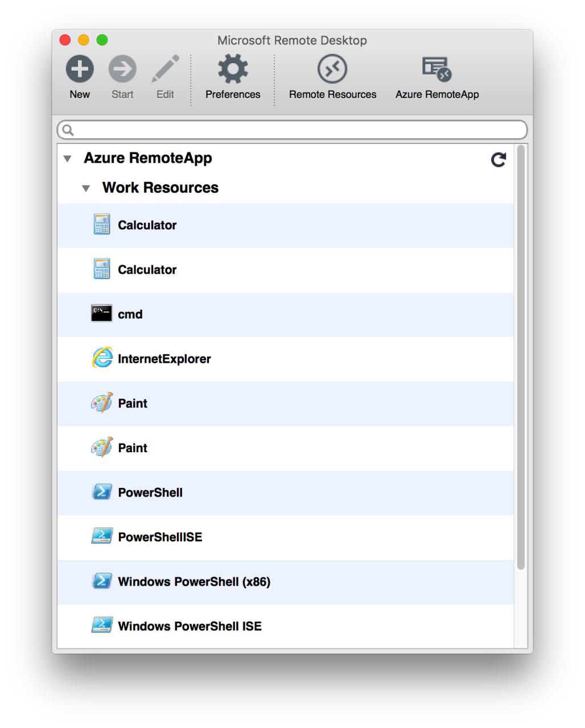Open Preferences gear icon
Screen dimensions: 585x728
pos(233,69)
